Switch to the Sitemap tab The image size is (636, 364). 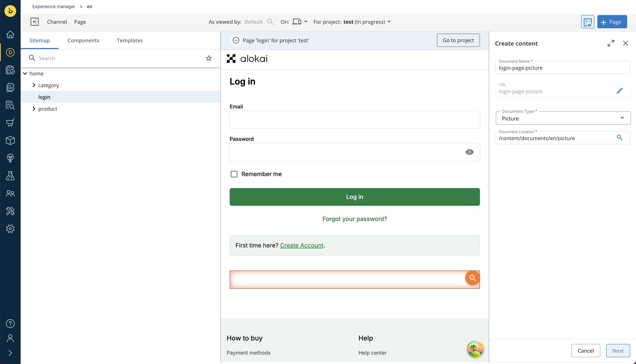40,40
